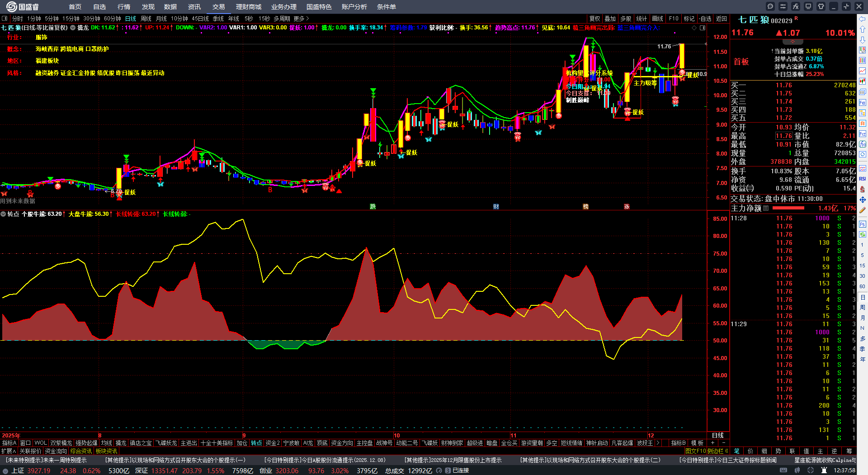Click the plus button beside 模板
This screenshot has height=475, width=868.
tap(713, 443)
